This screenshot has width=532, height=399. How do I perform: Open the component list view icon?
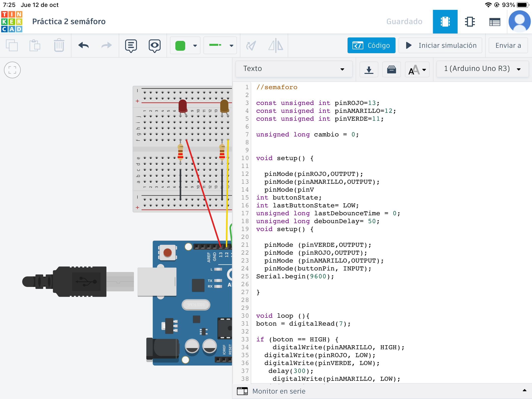495,22
